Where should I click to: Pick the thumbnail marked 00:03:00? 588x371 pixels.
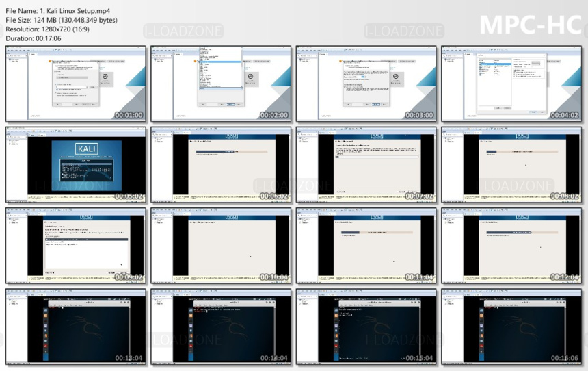pos(366,84)
